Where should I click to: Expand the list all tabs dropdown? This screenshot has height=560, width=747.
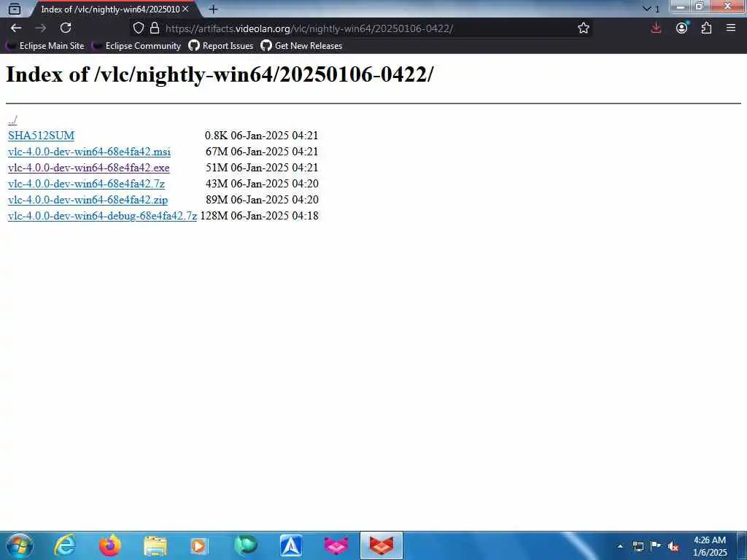pos(651,9)
